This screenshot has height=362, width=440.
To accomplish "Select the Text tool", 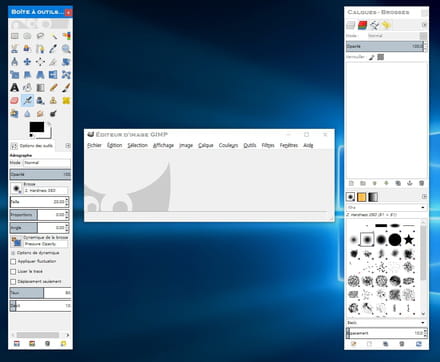I will [x=14, y=87].
